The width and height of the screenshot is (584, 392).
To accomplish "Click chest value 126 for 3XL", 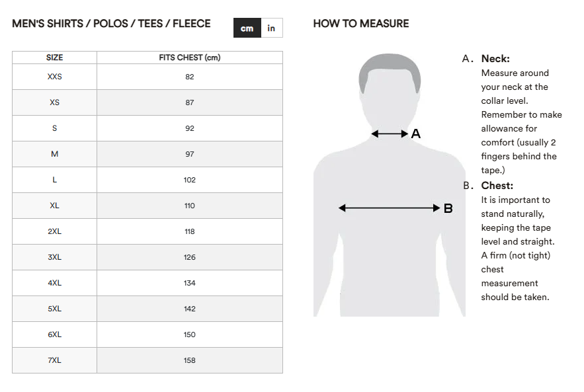I will tap(190, 257).
